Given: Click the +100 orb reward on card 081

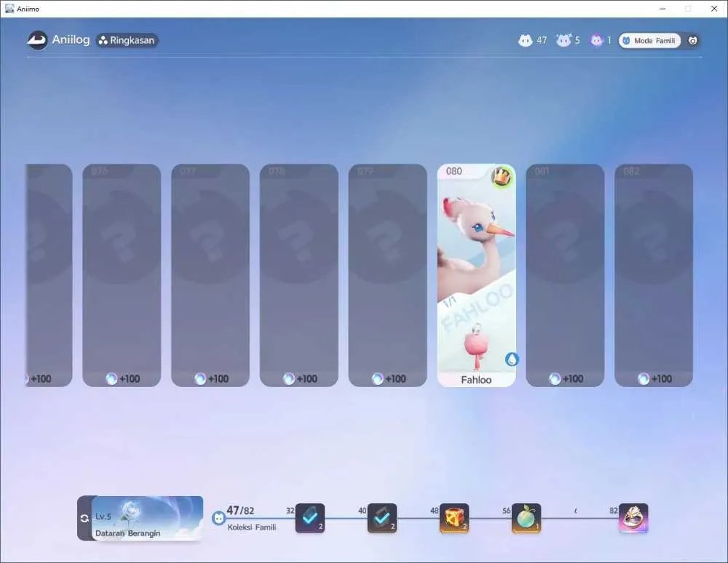Looking at the screenshot, I should [x=566, y=379].
